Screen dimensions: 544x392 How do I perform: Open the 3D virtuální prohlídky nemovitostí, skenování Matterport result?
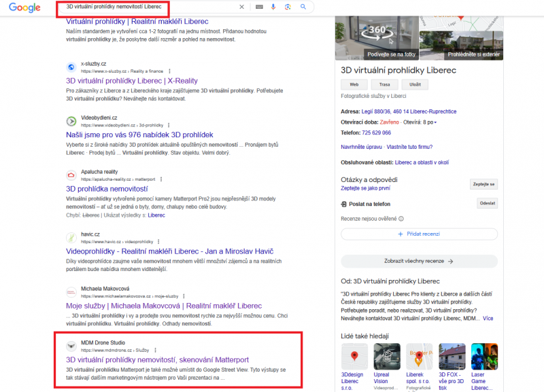(157, 360)
